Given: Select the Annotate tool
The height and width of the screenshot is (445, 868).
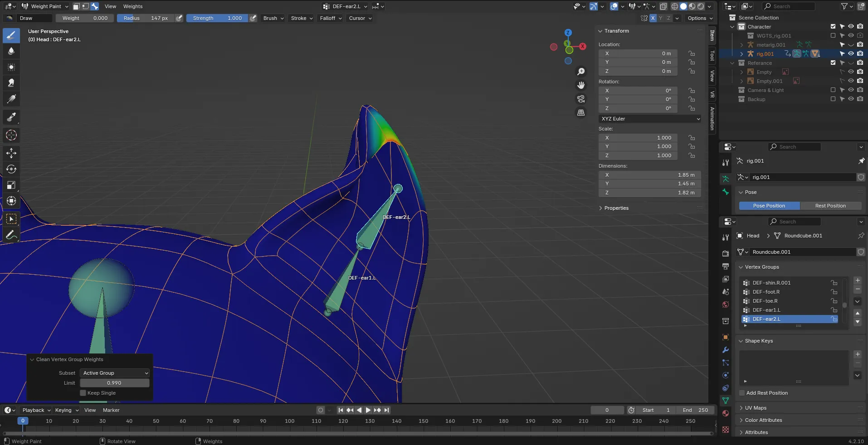Looking at the screenshot, I should pos(11,235).
